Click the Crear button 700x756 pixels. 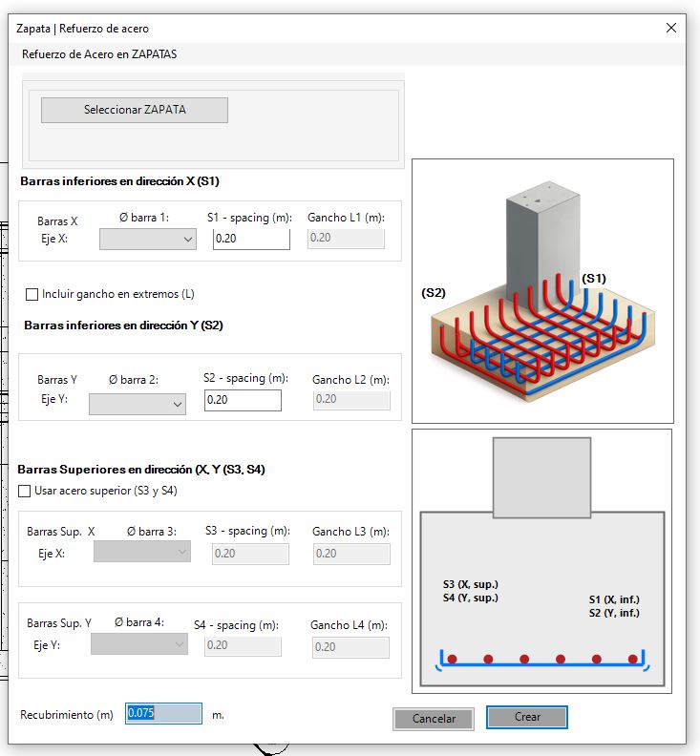527,718
